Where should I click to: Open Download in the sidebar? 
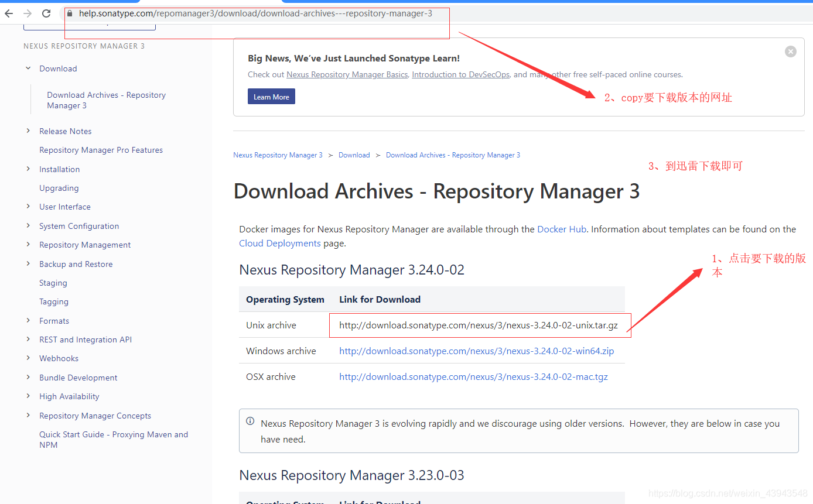(x=58, y=68)
